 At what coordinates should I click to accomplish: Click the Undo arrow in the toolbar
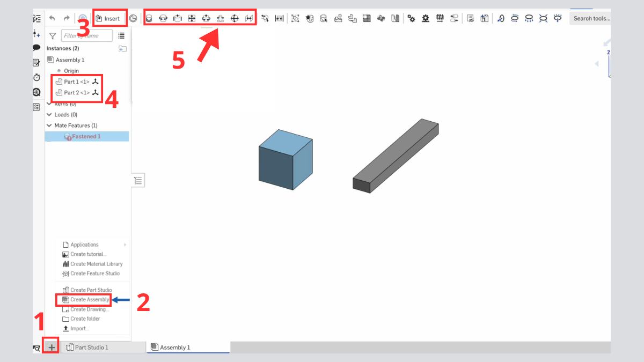[52, 18]
